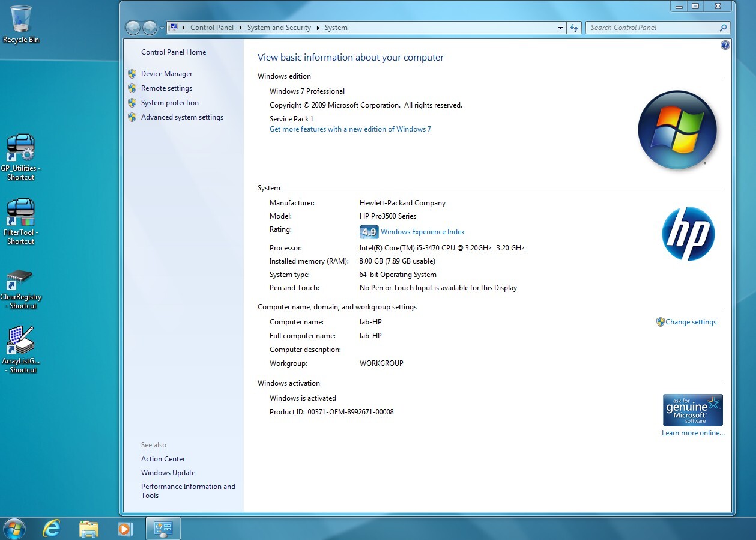Click the Back navigation arrow
Viewport: 756px width, 540px height.
[133, 28]
